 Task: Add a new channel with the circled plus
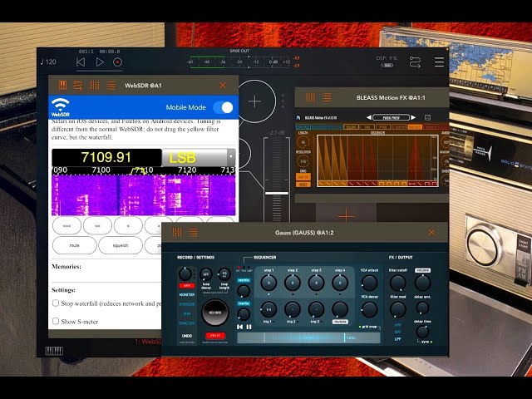click(254, 101)
